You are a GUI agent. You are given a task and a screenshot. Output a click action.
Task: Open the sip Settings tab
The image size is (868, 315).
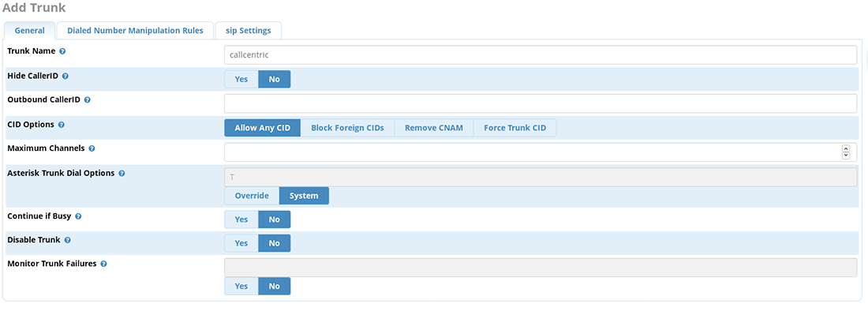click(x=249, y=31)
